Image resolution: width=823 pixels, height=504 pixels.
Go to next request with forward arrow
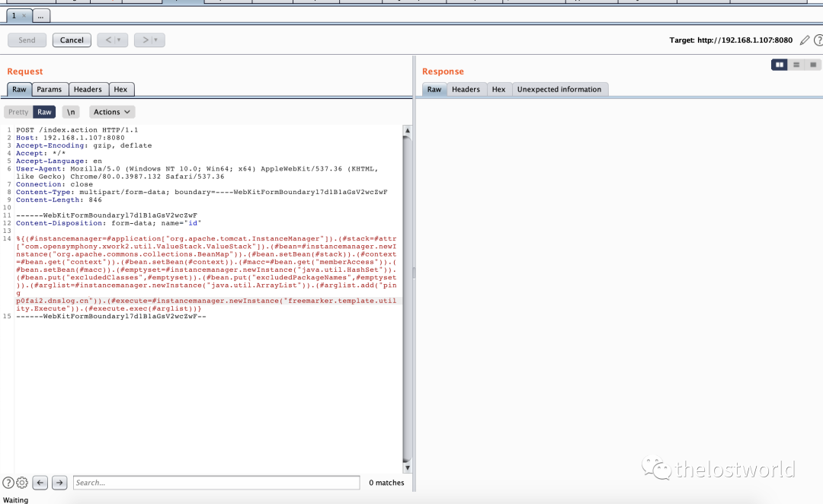(146, 40)
